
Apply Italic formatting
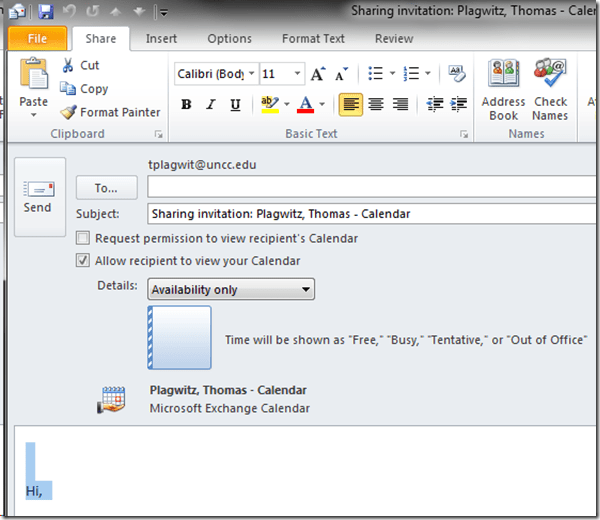pos(211,105)
